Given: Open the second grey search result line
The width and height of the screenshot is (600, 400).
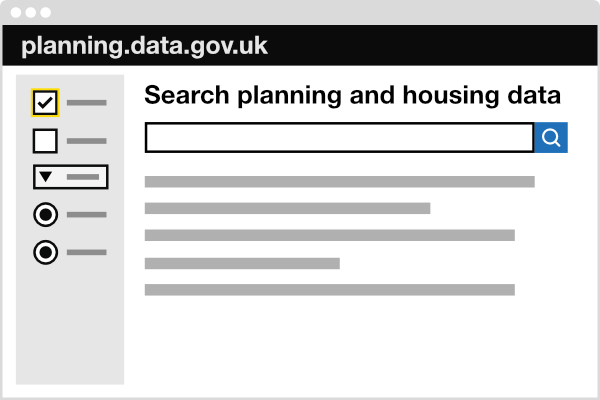Looking at the screenshot, I should [x=287, y=208].
